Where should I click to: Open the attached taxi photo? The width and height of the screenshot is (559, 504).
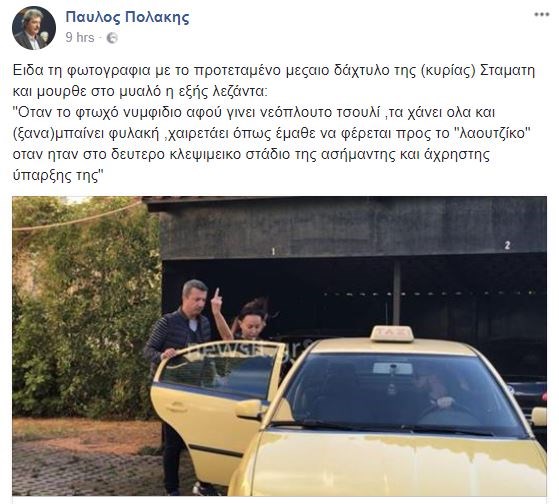click(x=279, y=346)
